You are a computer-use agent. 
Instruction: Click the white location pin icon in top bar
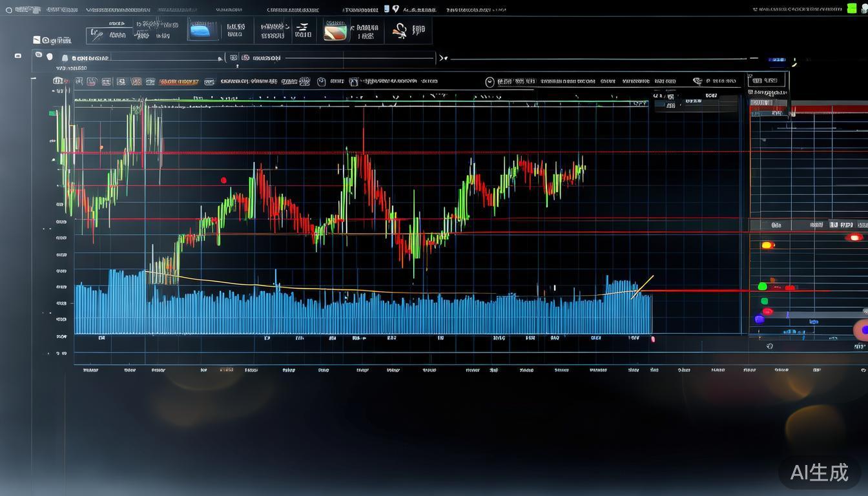(x=396, y=9)
